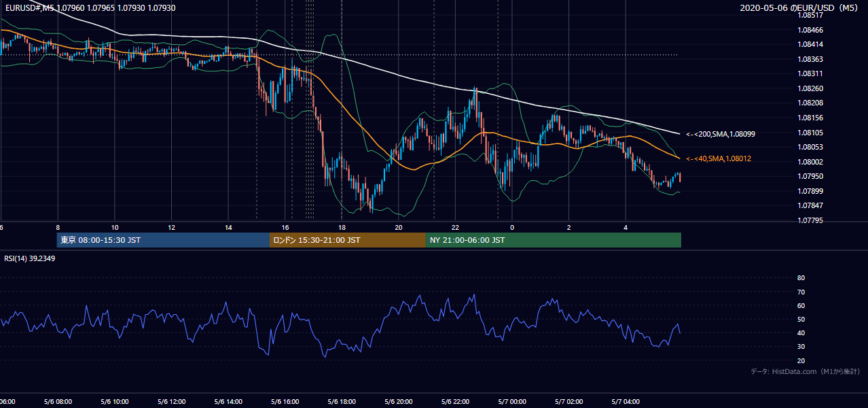Click RSI scale level 40

(x=801, y=333)
